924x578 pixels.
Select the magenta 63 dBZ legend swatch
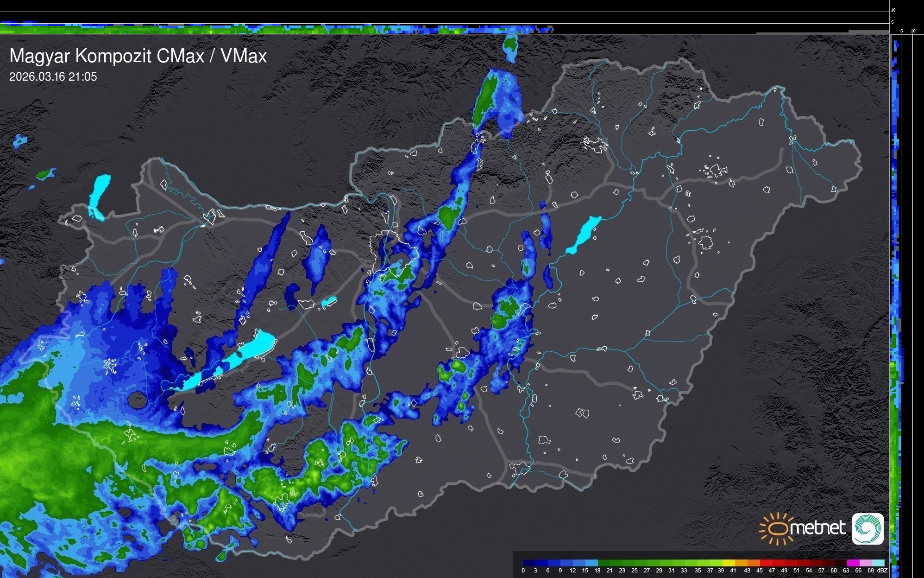coord(853,563)
